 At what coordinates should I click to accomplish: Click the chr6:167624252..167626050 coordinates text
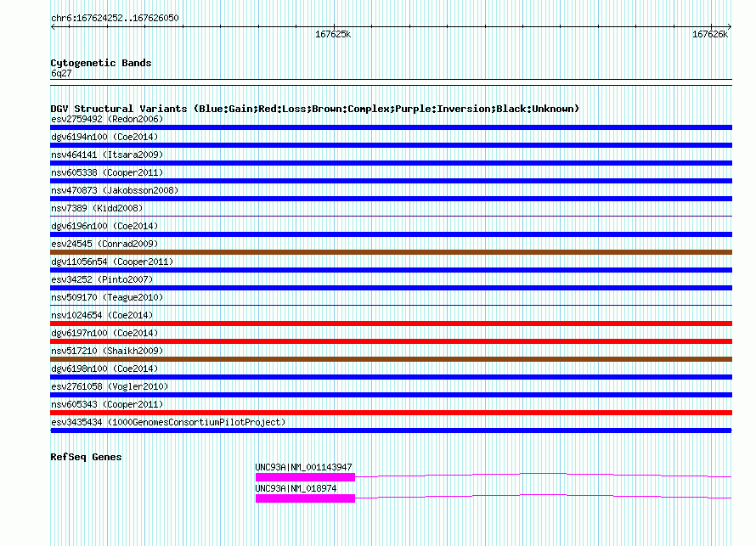[x=115, y=18]
